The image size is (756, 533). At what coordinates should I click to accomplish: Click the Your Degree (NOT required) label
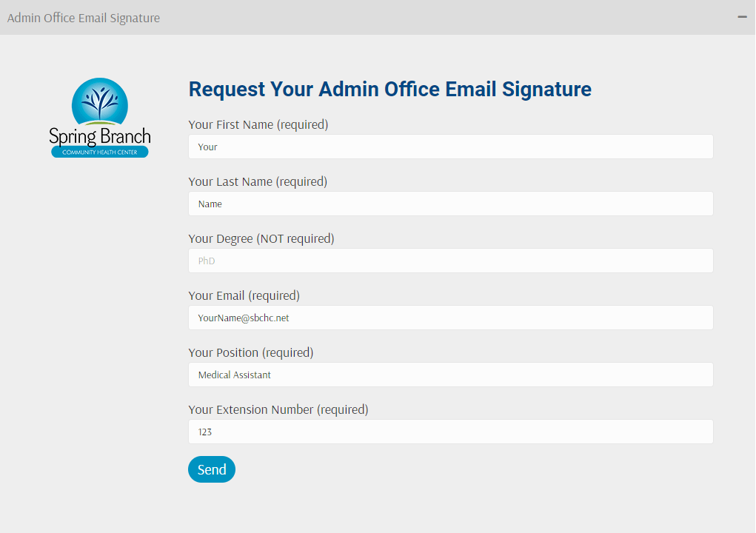click(x=261, y=238)
